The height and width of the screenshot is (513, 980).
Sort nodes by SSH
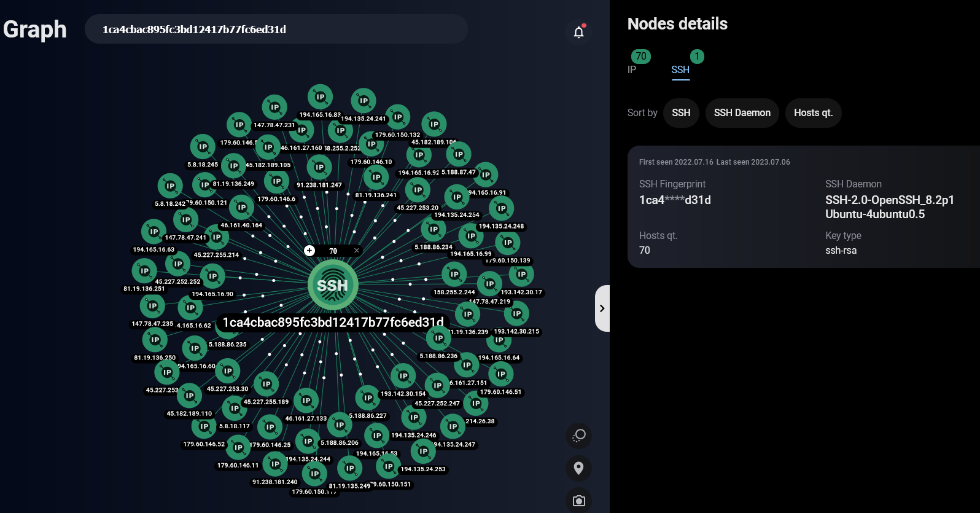(x=681, y=113)
